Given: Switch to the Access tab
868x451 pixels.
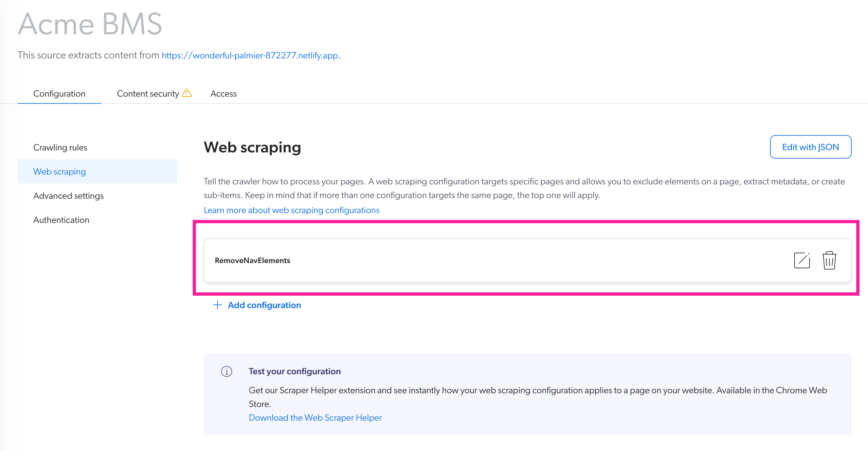Looking at the screenshot, I should click(x=223, y=94).
